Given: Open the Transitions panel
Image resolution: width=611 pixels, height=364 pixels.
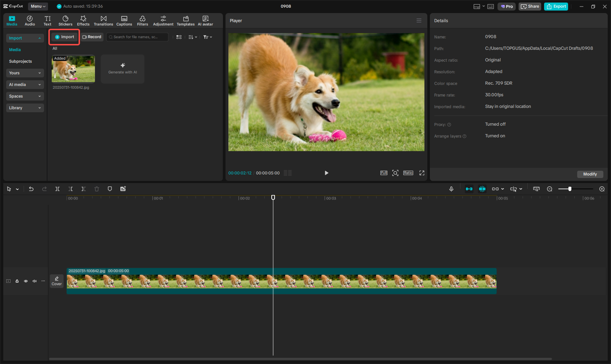Looking at the screenshot, I should tap(103, 21).
